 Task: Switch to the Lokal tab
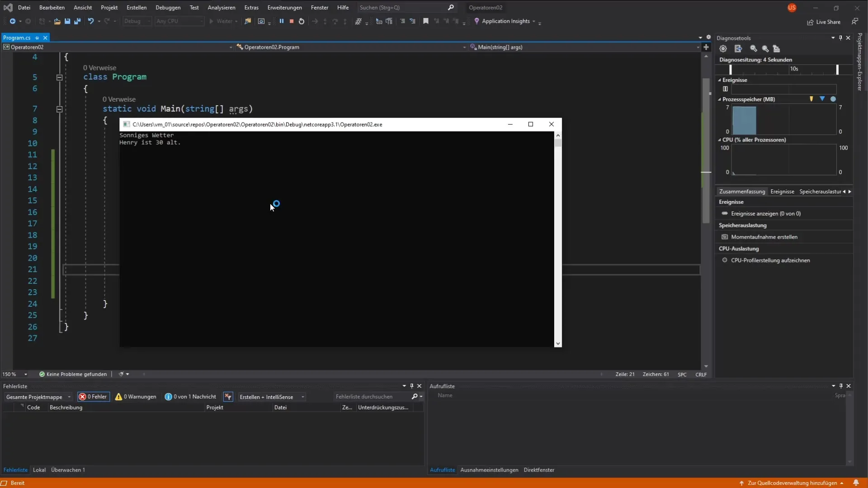click(39, 470)
